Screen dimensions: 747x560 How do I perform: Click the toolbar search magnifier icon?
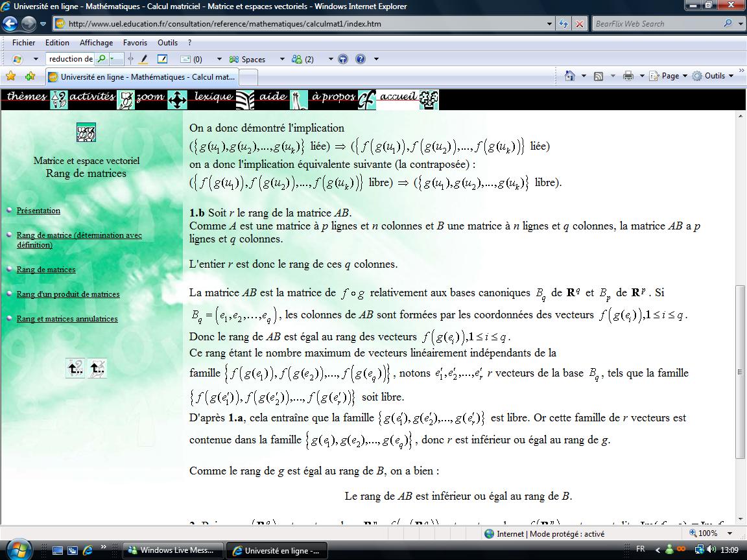[101, 59]
